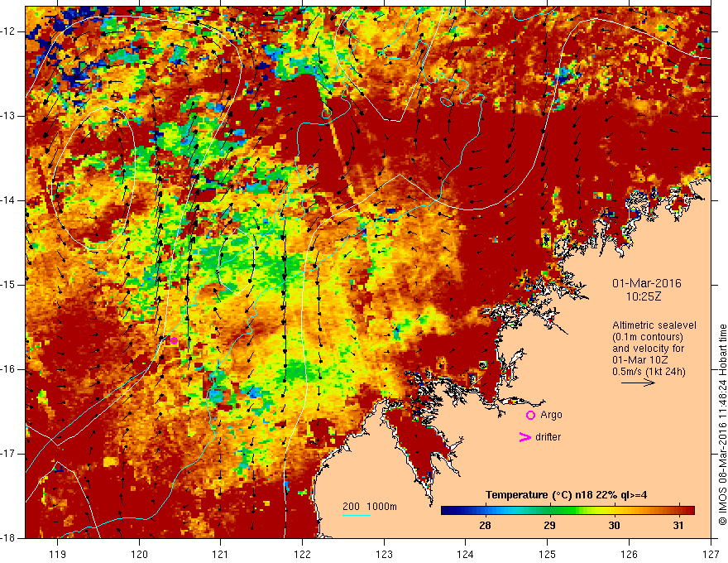Click the colorbar tick label '31'
Screen dimensions: 728x563
coord(678,526)
